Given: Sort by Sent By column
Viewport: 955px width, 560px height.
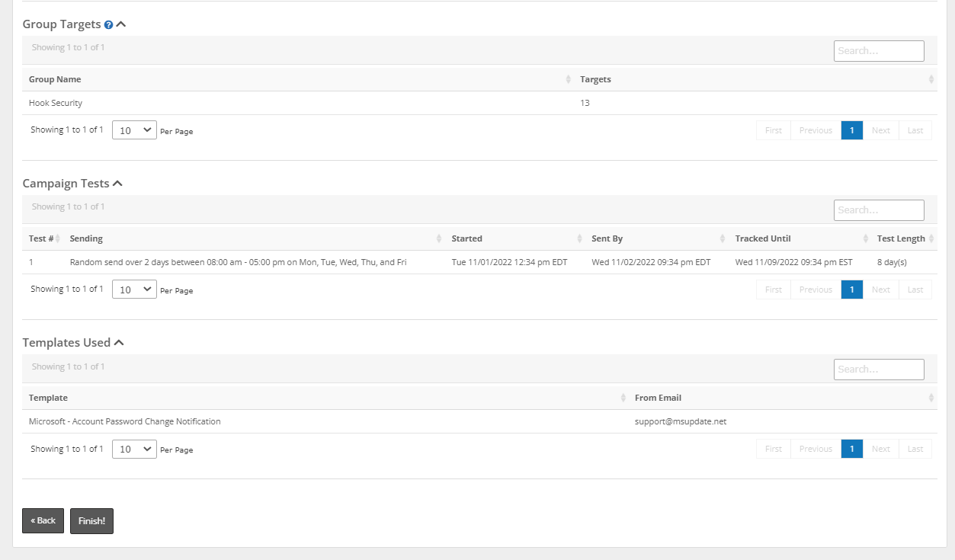Looking at the screenshot, I should [x=657, y=238].
